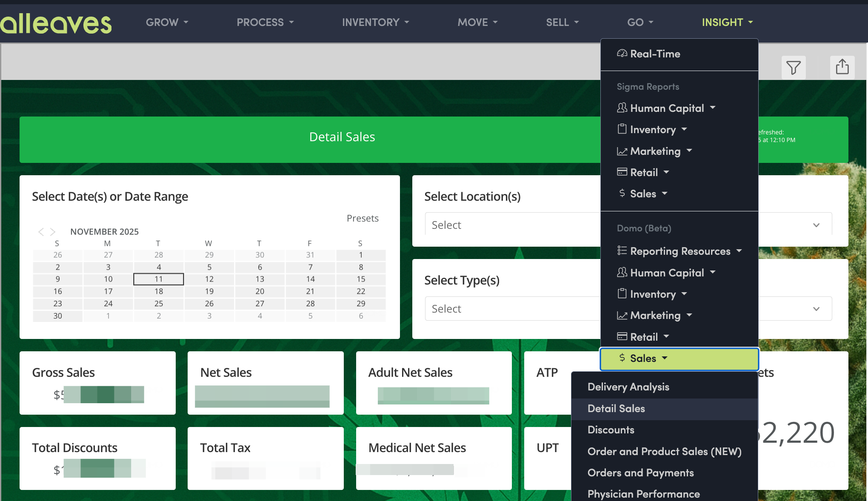
Task: Select November 1 in calendar
Action: tap(361, 255)
